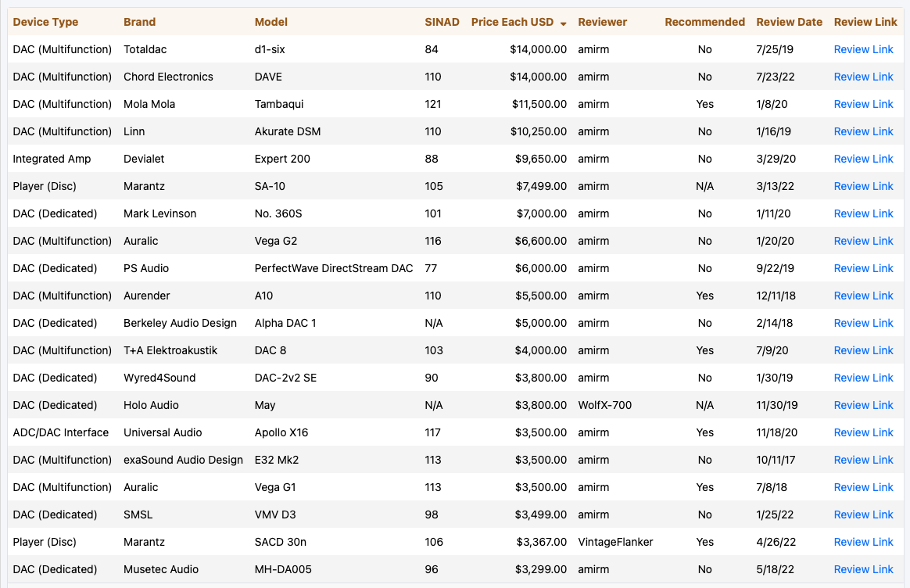Open Review Link for Musetec MH-DA005
Screen dimensions: 910x588
[863, 569]
